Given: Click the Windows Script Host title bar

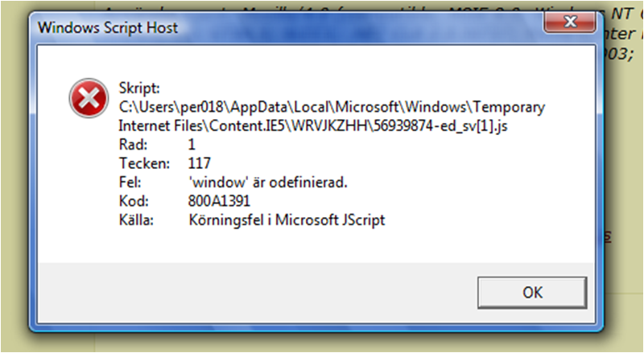Looking at the screenshot, I should point(287,27).
